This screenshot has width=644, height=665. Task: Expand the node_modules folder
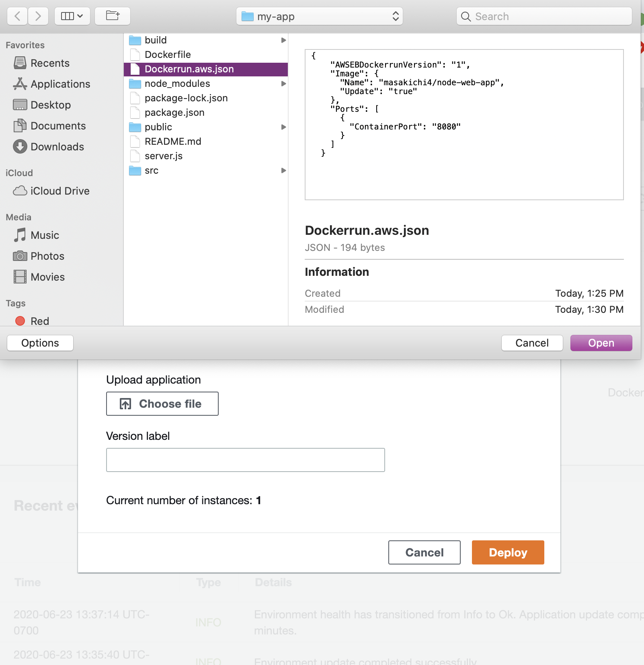(283, 84)
